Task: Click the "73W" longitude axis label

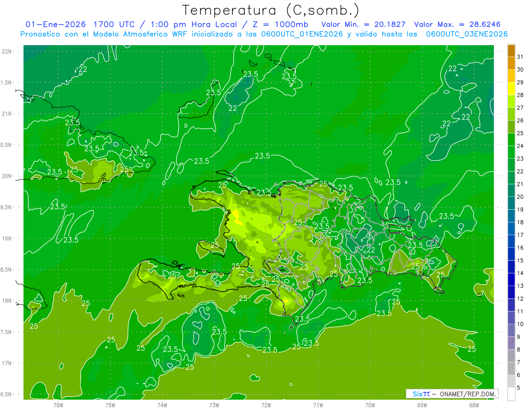Action: tap(214, 405)
